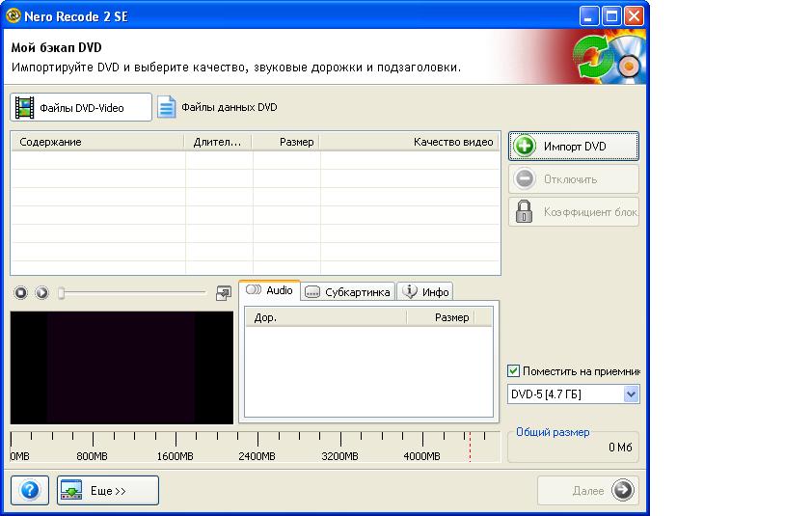Screen dimensions: 812x516
Task: Click the monitor icon on Еще button
Action: tap(71, 490)
